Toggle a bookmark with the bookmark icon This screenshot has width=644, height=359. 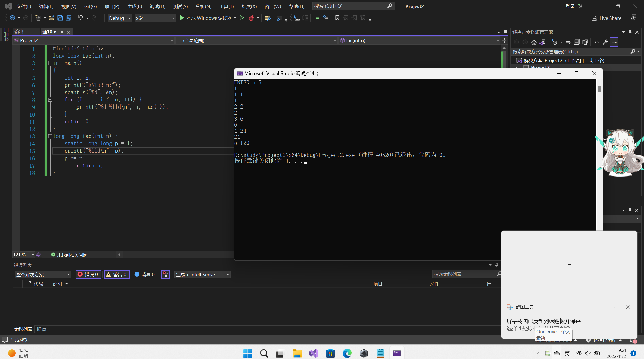(x=337, y=18)
